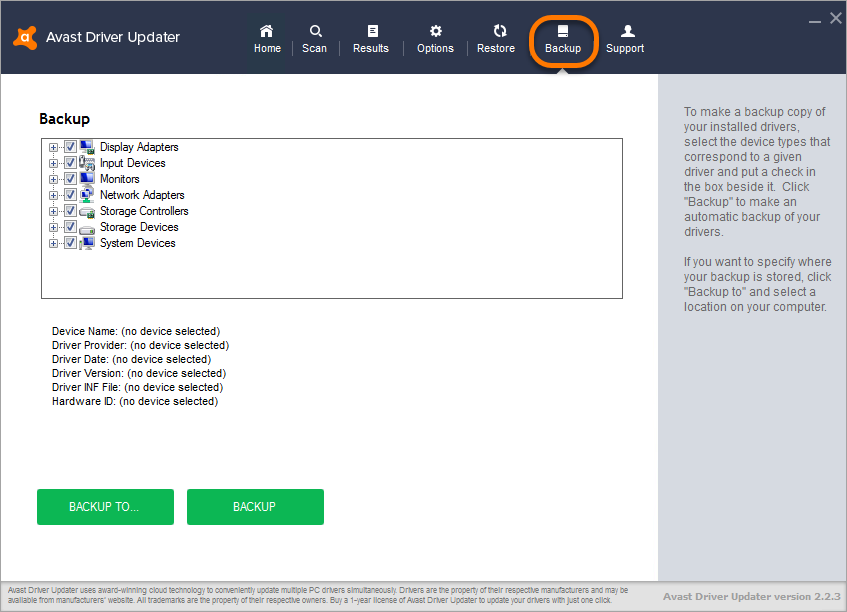Click the BACKUP TO... button
847x612 pixels.
(104, 507)
